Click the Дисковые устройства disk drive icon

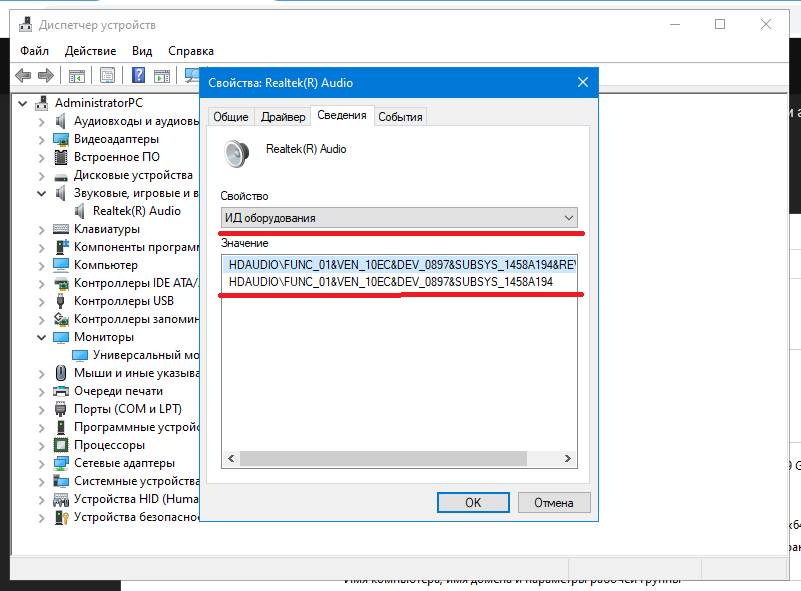[x=61, y=177]
